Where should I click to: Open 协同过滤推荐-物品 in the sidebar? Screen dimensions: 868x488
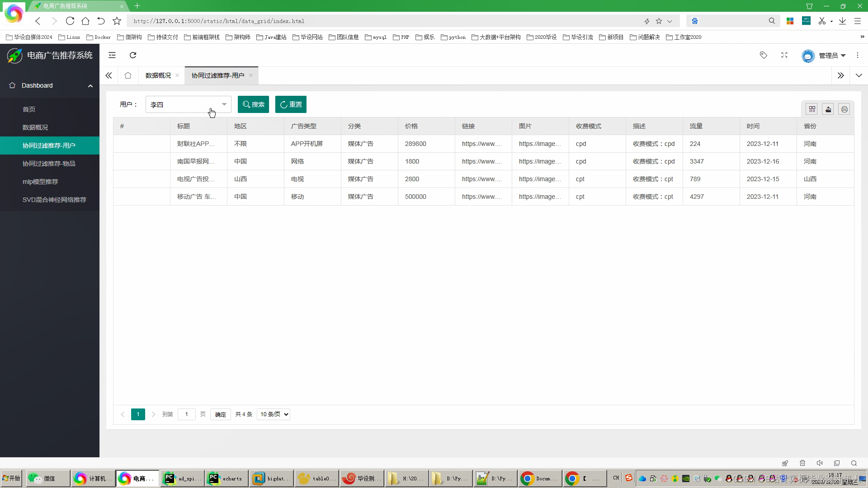(x=49, y=164)
